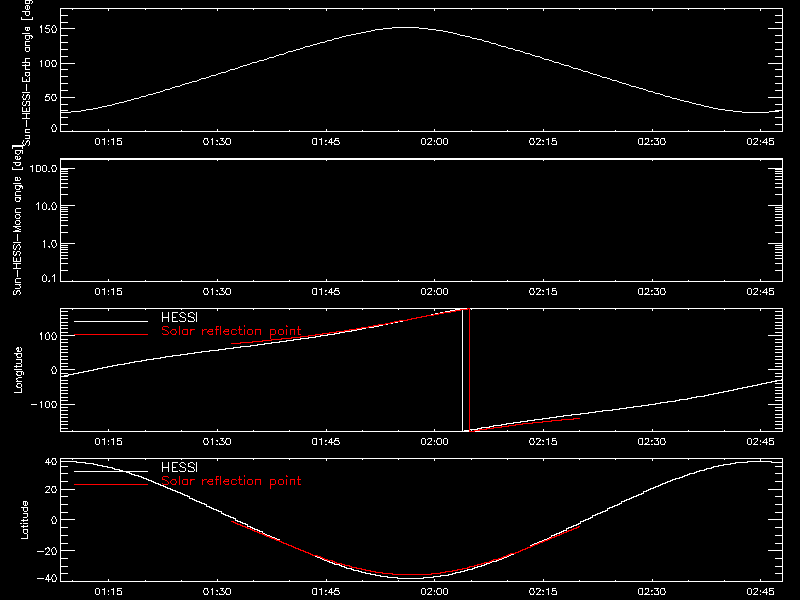
Task: Select 100 tick label in Sun-HESSI-Earth angle plot
Action: click(x=48, y=64)
